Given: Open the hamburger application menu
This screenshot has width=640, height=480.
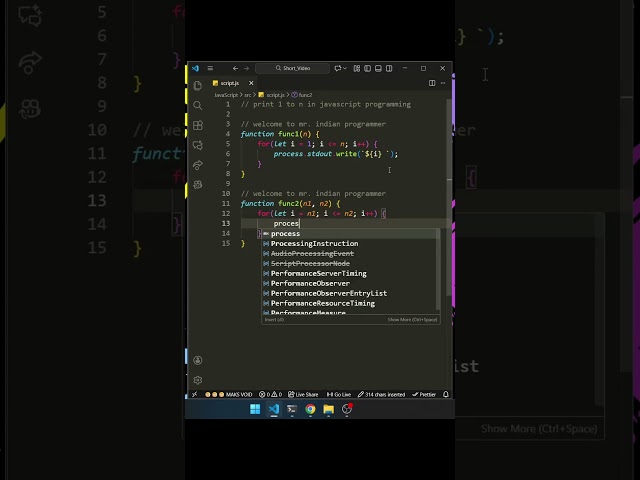Looking at the screenshot, I should click(210, 68).
